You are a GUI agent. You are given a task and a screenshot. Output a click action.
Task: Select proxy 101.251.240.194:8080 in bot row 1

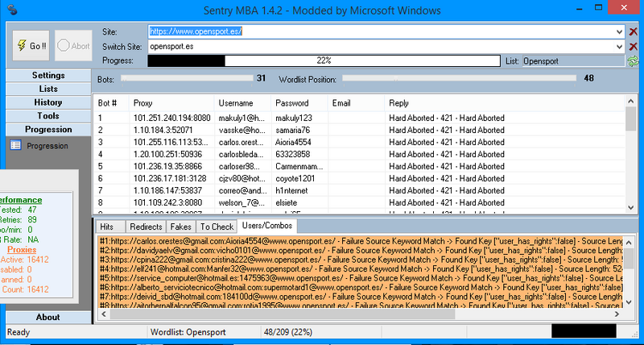pyautogui.click(x=171, y=118)
